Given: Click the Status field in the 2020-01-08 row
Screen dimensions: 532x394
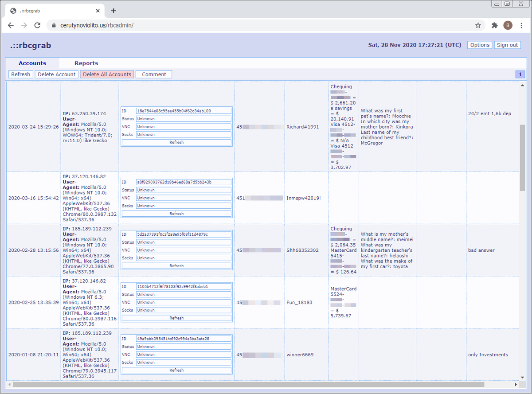Looking at the screenshot, I should 184,347.
